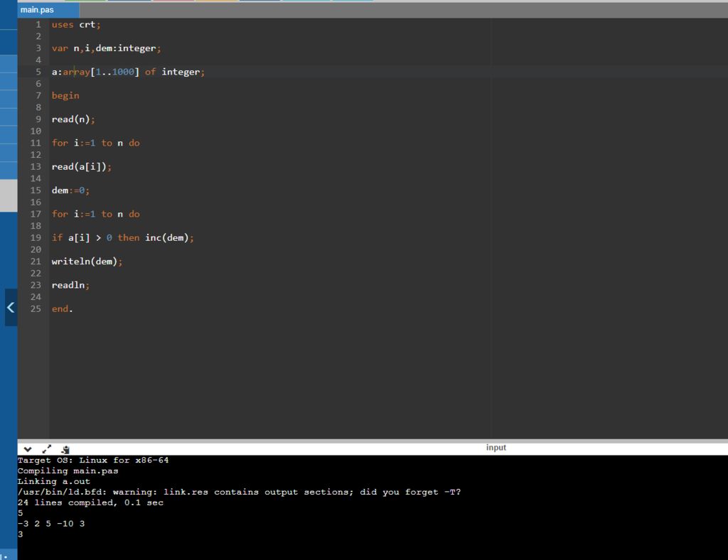Image resolution: width=728 pixels, height=560 pixels.
Task: Click the 'readln;' statement
Action: pos(70,285)
